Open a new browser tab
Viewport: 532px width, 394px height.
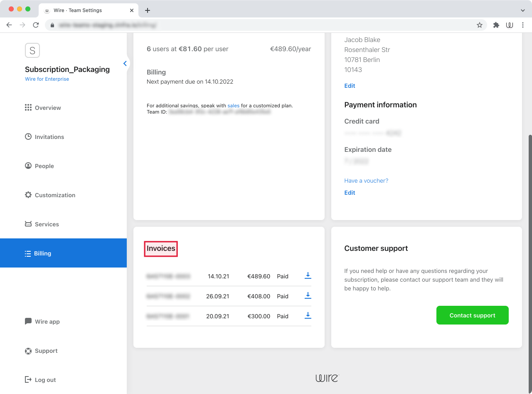point(148,10)
